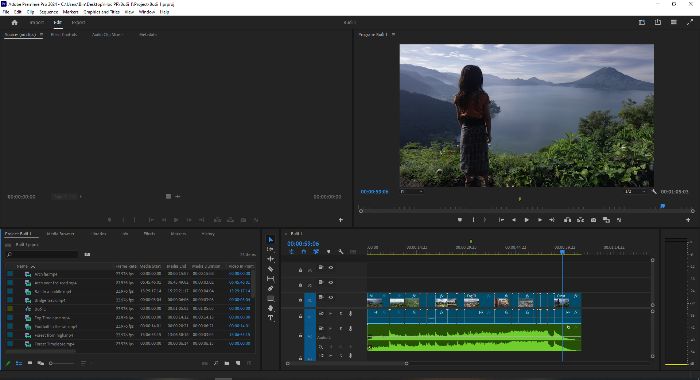
Task: Toggle visibility eye of top video track
Action: coord(331,267)
